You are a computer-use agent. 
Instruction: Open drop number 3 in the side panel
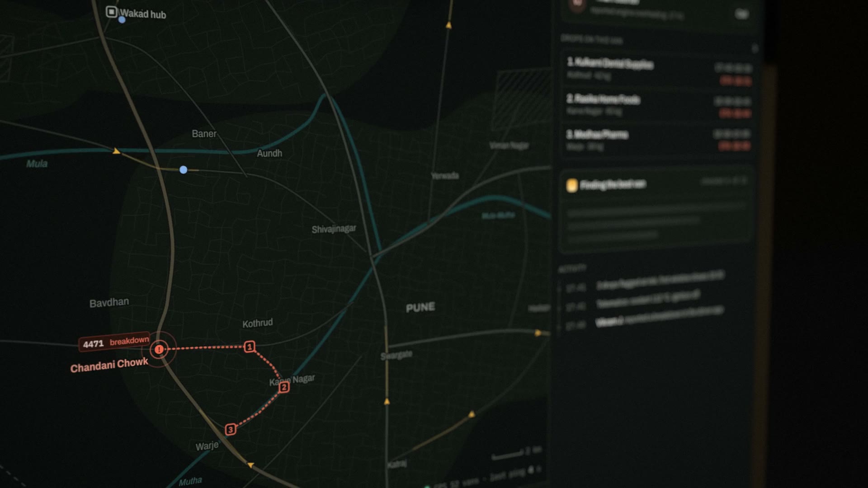pos(659,140)
